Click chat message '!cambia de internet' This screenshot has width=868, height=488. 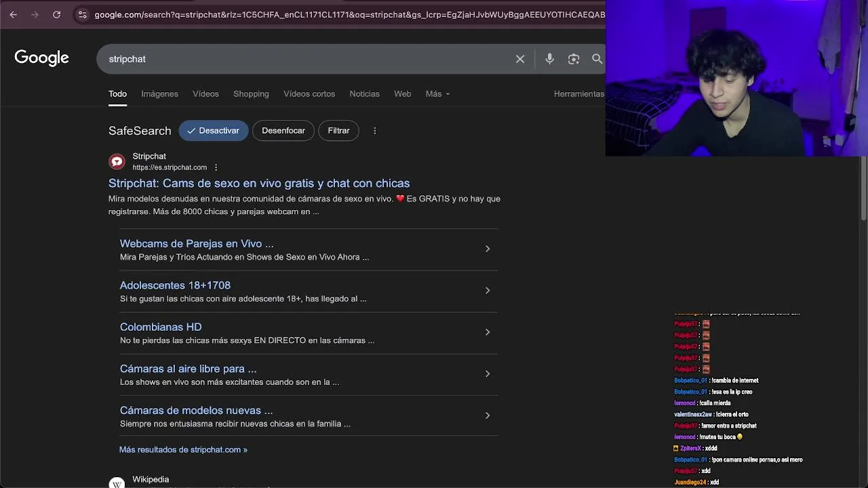734,380
